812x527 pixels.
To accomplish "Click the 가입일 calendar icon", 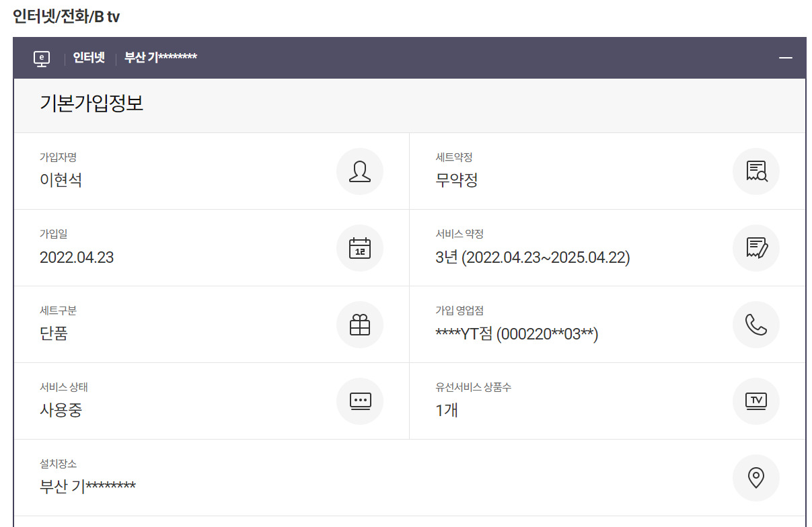I will [x=360, y=248].
